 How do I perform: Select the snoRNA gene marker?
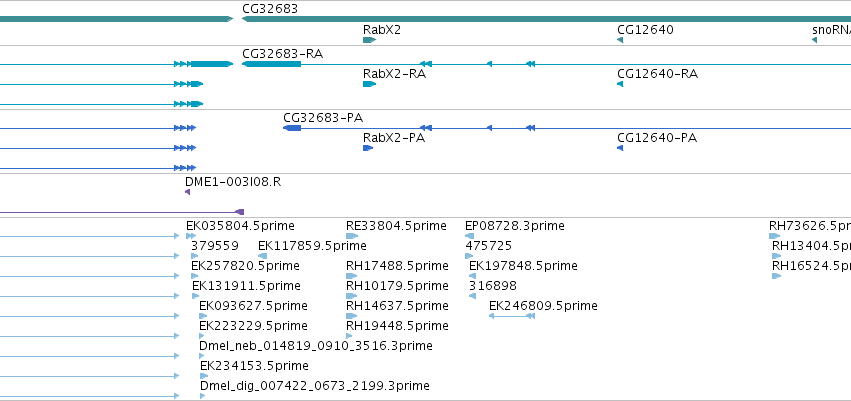pos(815,40)
